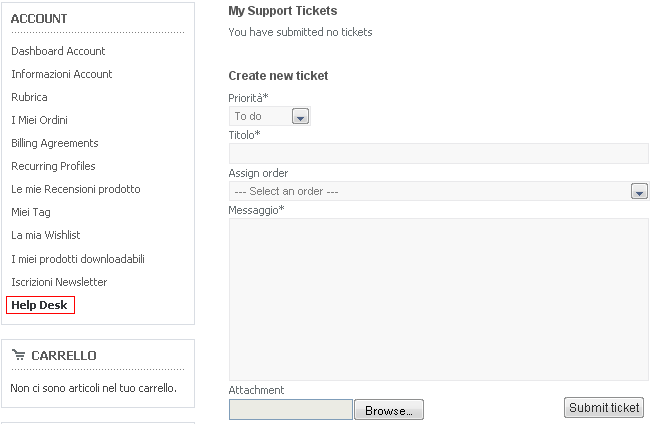Go to Informazioni Account
This screenshot has height=424, width=652.
(x=62, y=74)
